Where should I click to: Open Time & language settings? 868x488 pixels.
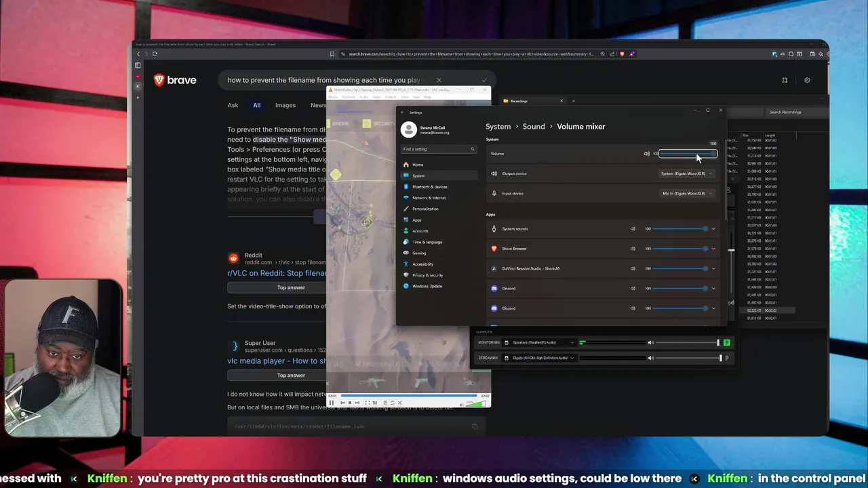[x=438, y=242]
